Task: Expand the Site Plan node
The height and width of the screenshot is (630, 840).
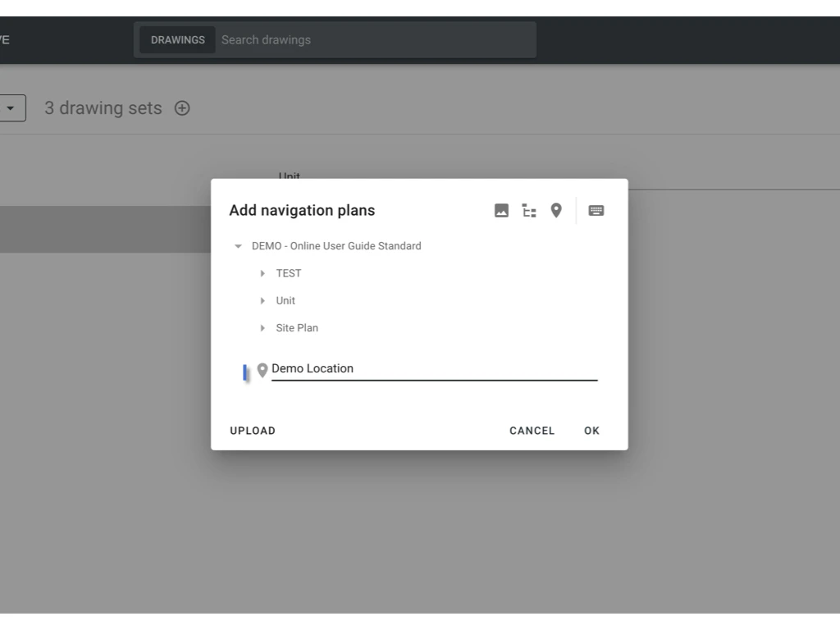Action: pyautogui.click(x=262, y=327)
